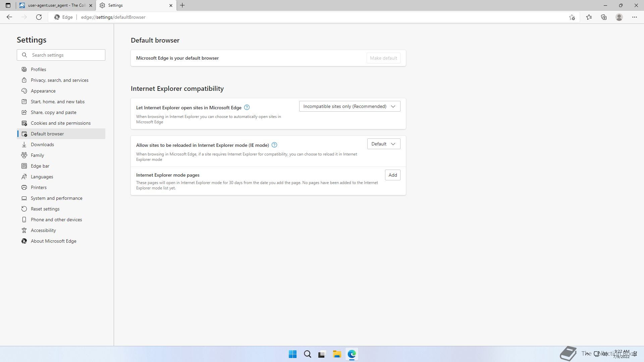This screenshot has width=644, height=362.
Task: Open Privacy, search, and services
Action: pos(61,80)
